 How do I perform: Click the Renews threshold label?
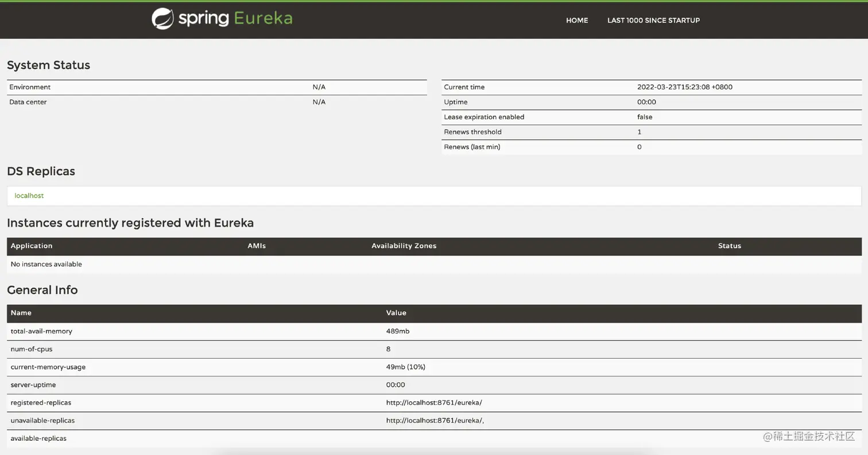[472, 132]
